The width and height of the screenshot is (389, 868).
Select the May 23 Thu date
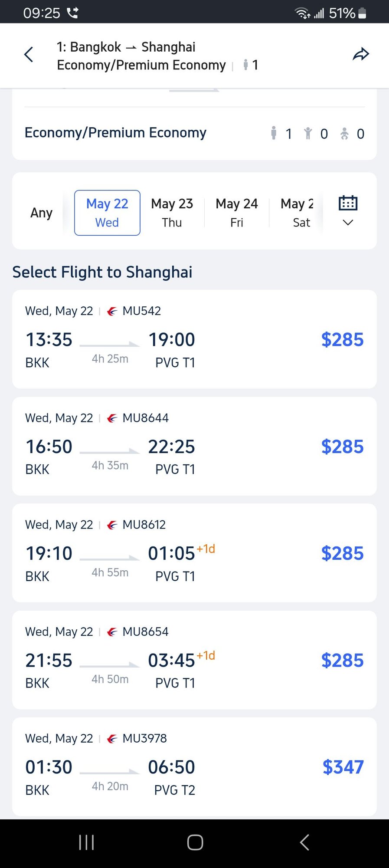point(172,212)
